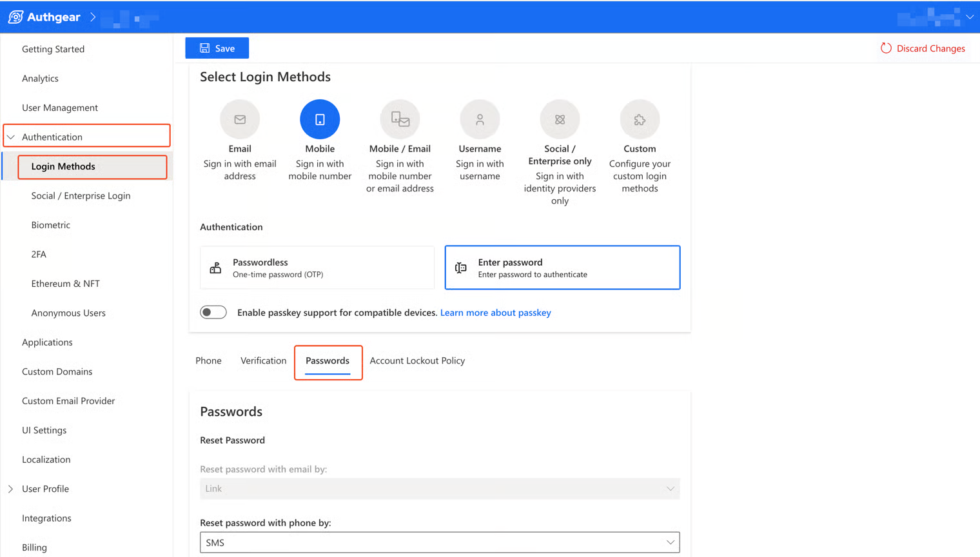Image resolution: width=980 pixels, height=557 pixels.
Task: Choose the Mobile / Email login icon
Action: pyautogui.click(x=400, y=119)
